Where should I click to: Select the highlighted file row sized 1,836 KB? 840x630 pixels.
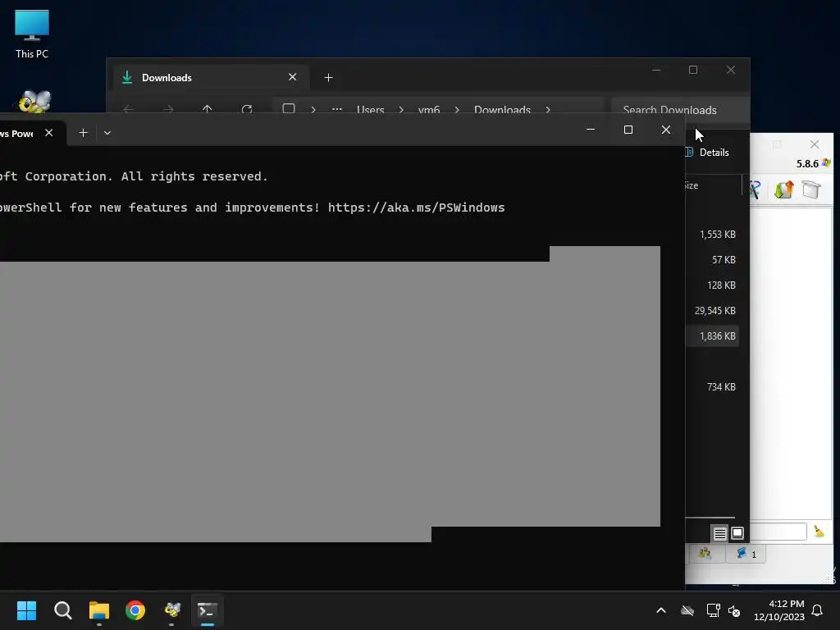point(712,336)
